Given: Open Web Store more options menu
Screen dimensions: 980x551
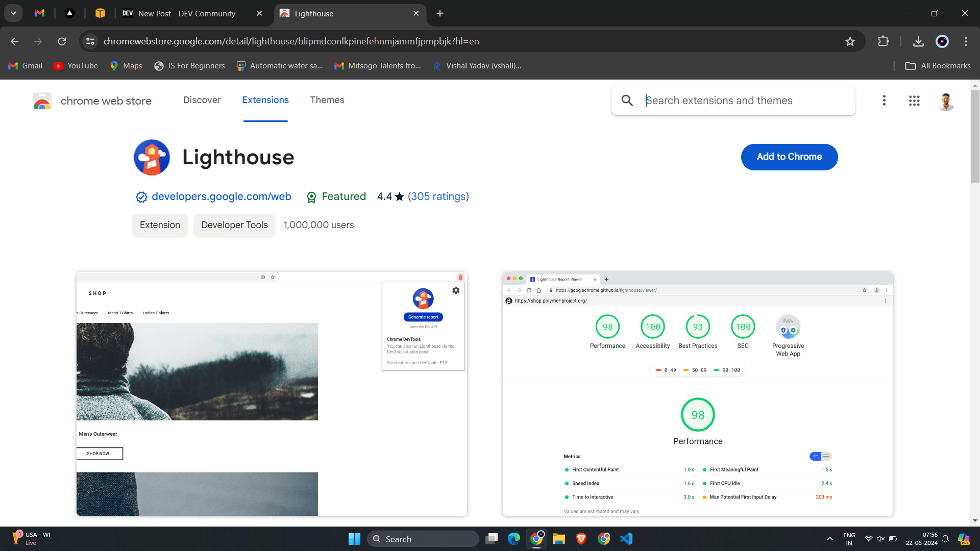Looking at the screenshot, I should (884, 101).
